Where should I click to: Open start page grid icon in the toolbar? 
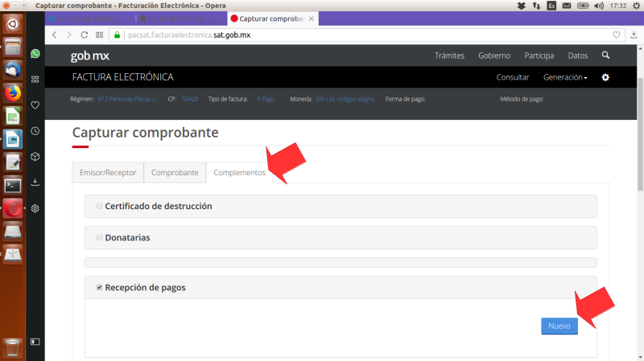(x=99, y=35)
